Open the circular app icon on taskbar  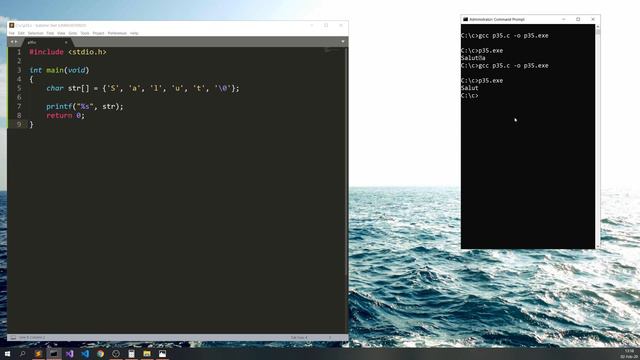(x=116, y=354)
